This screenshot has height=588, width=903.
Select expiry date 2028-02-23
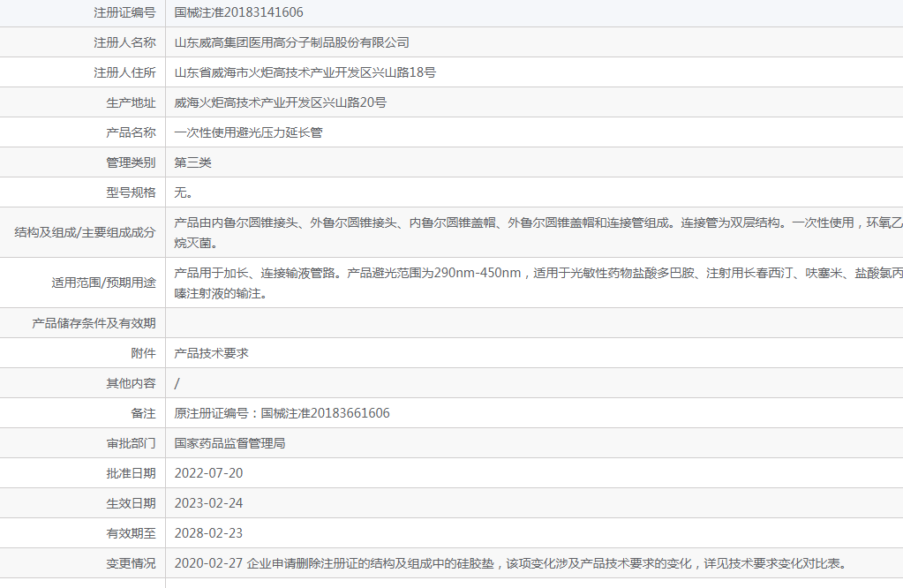[208, 532]
